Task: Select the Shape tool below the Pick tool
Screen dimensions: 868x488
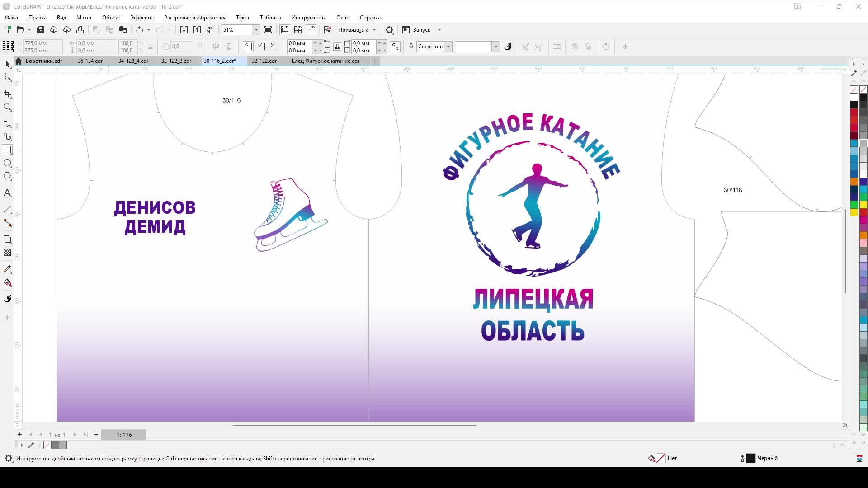Action: point(7,78)
